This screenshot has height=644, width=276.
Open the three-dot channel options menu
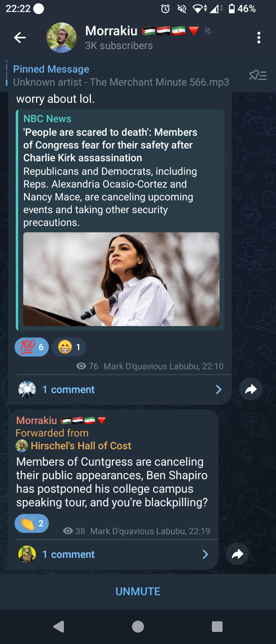click(259, 38)
